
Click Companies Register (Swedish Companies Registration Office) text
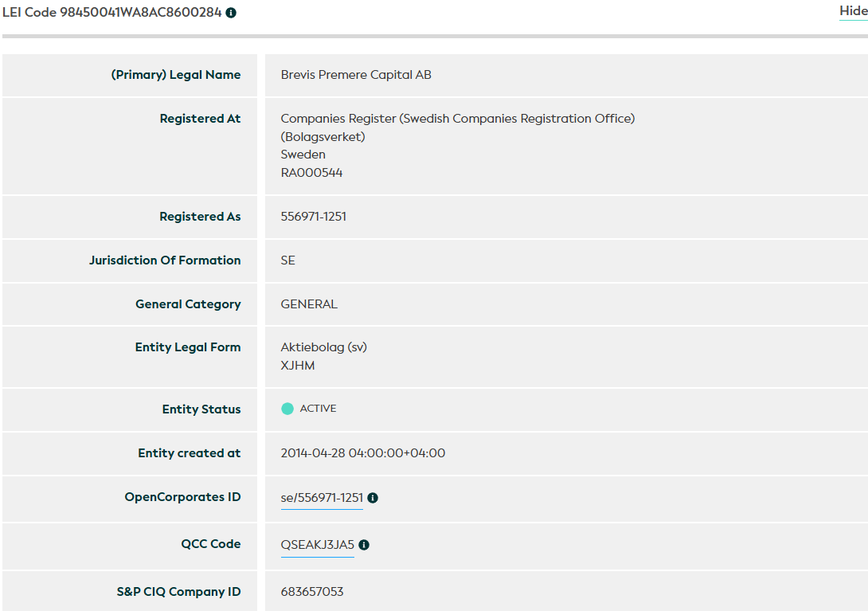(458, 119)
